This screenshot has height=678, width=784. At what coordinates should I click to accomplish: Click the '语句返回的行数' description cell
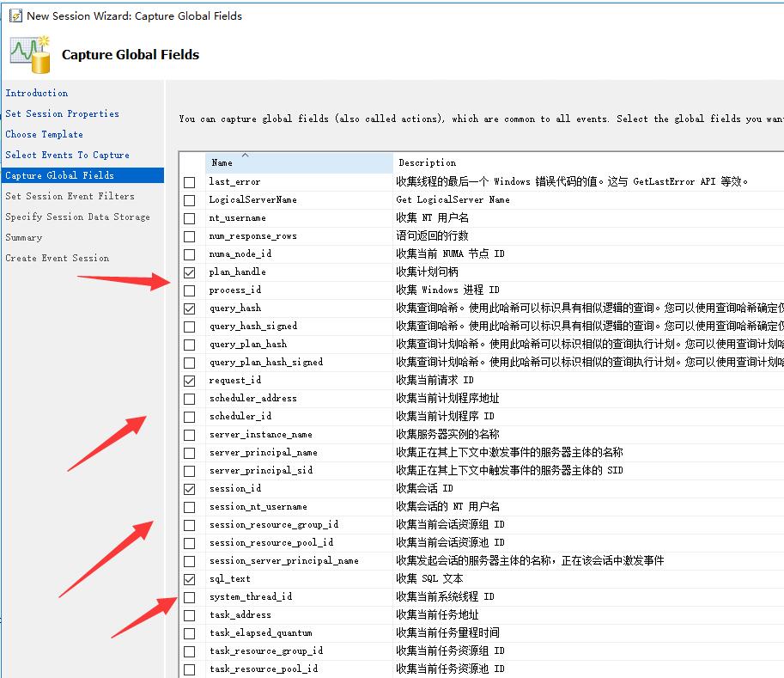432,235
